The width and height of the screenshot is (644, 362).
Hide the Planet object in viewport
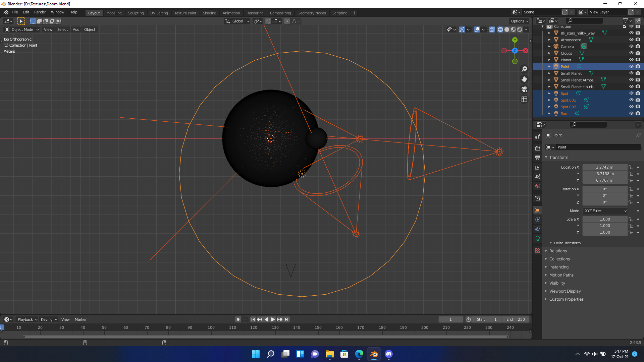point(631,60)
